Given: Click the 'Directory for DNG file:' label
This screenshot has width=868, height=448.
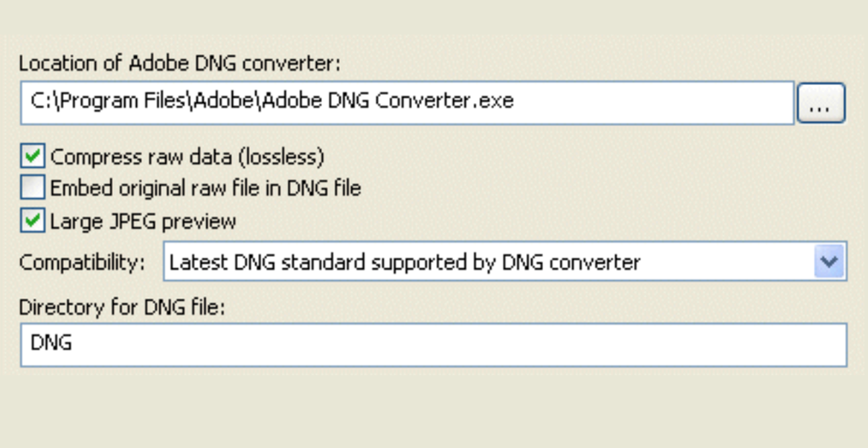Looking at the screenshot, I should pos(122,308).
